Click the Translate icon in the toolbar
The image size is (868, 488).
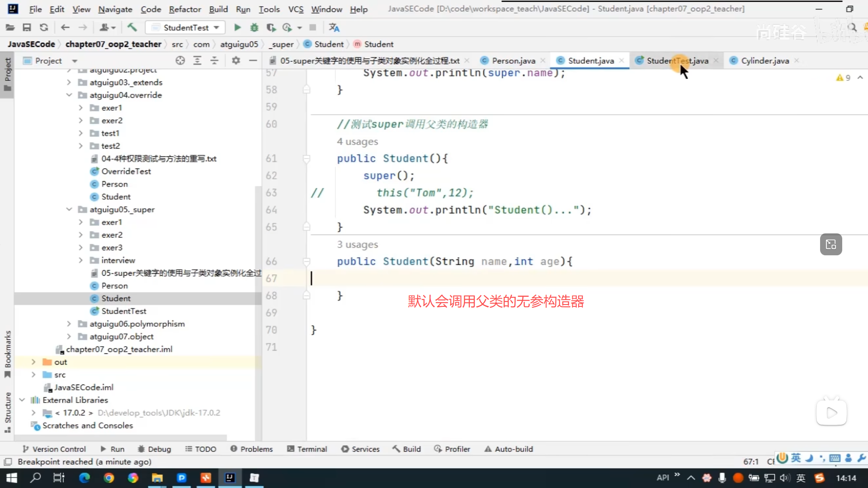click(x=334, y=28)
